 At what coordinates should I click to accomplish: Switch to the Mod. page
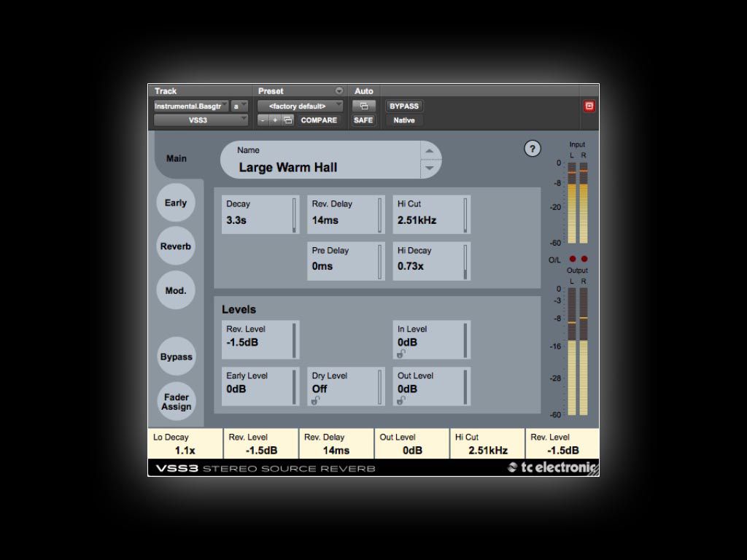pyautogui.click(x=176, y=290)
